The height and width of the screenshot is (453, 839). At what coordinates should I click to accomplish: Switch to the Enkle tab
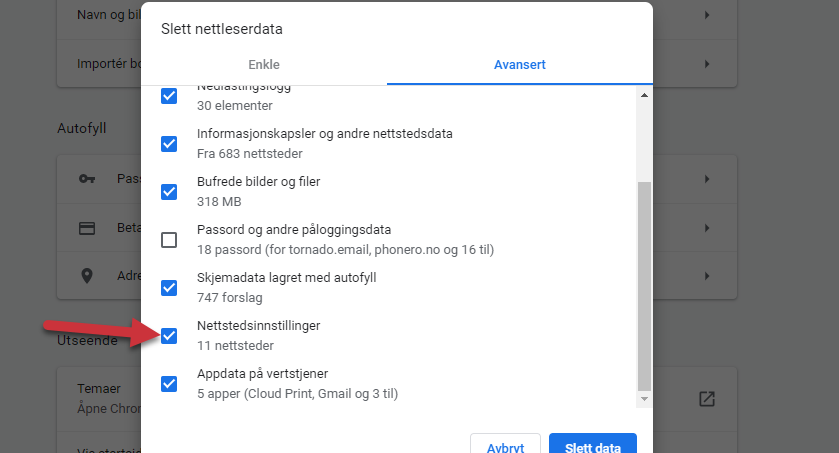coord(264,65)
